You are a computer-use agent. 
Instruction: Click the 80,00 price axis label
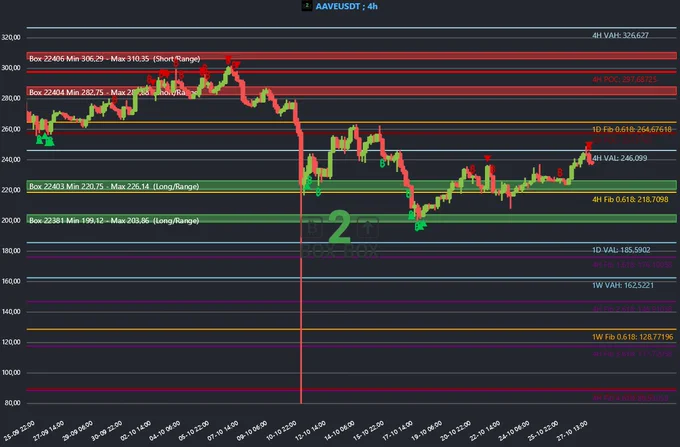(x=13, y=403)
